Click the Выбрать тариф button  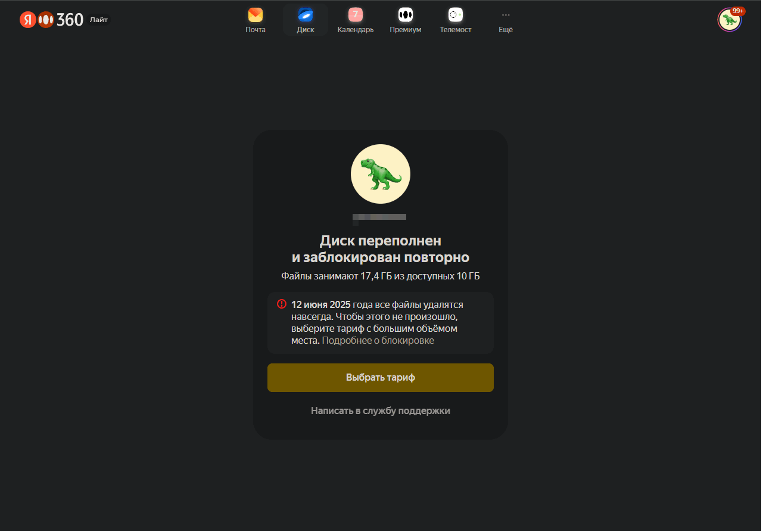[x=381, y=378]
